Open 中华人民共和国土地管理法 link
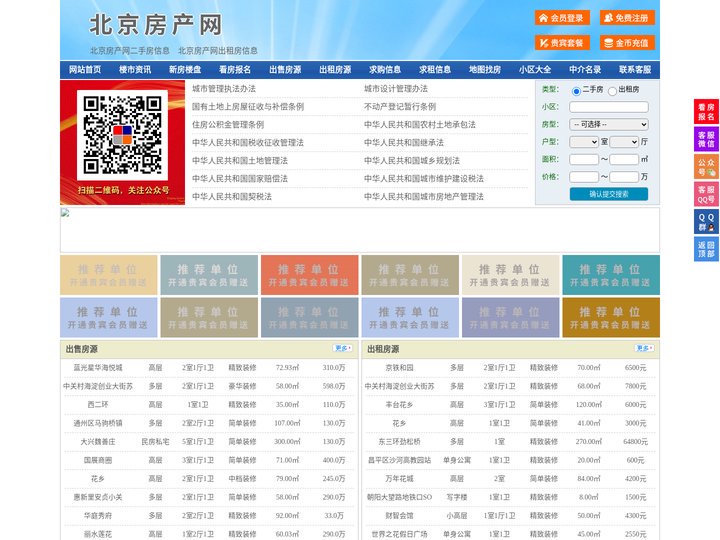This screenshot has width=720, height=540. [x=240, y=161]
